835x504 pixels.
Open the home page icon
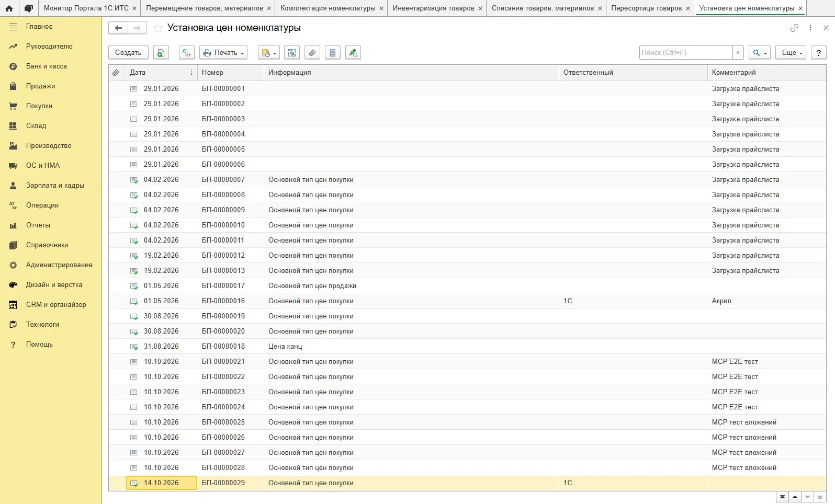(9, 8)
